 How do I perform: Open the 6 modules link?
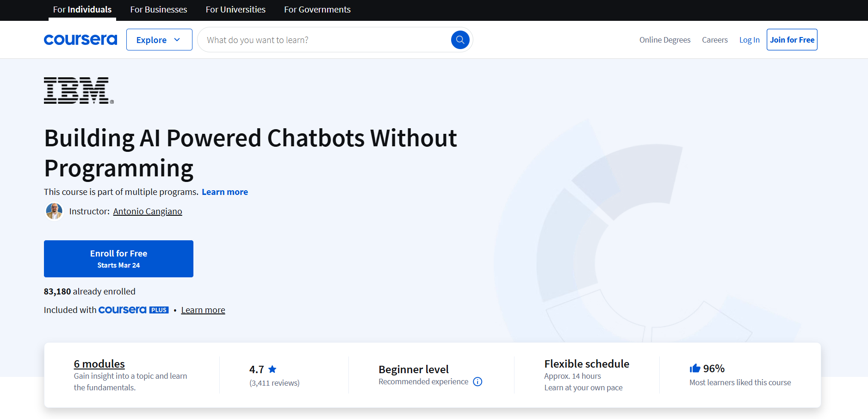coord(99,364)
